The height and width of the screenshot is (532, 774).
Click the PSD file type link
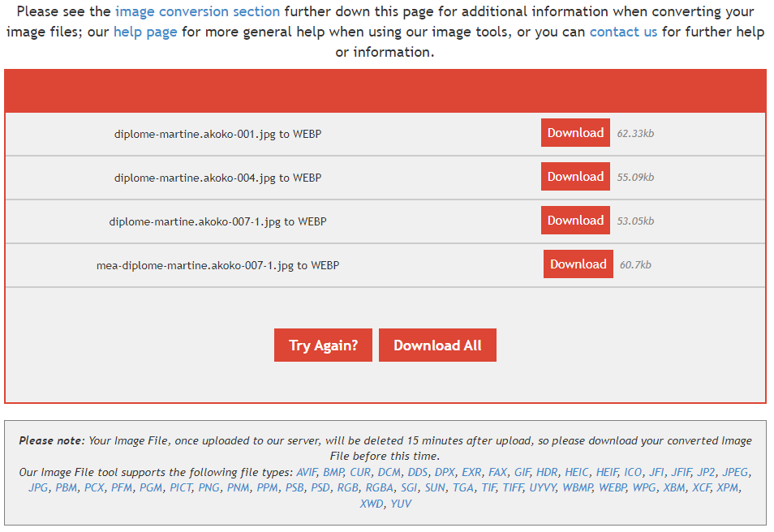click(x=320, y=488)
